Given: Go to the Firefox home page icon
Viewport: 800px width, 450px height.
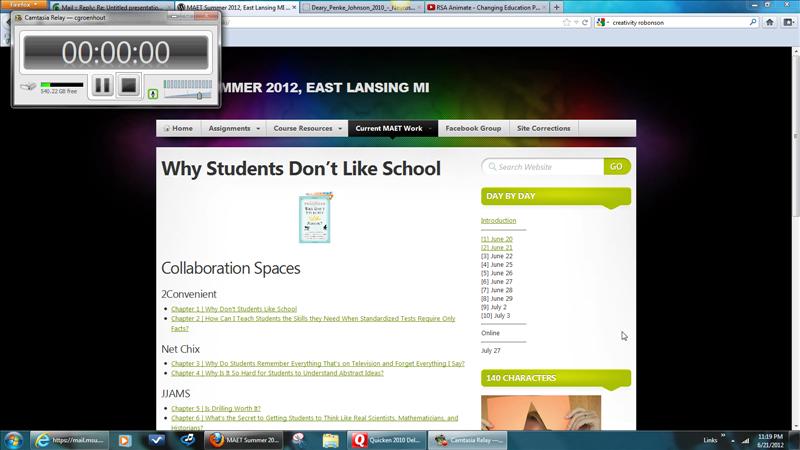Looking at the screenshot, I should 769,22.
